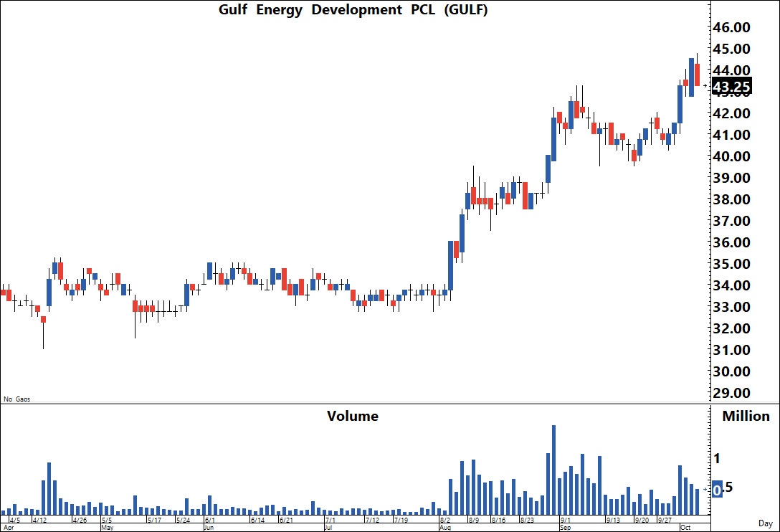The height and width of the screenshot is (532, 780).
Task: Pick the 8/9 date label
Action: coord(474,520)
